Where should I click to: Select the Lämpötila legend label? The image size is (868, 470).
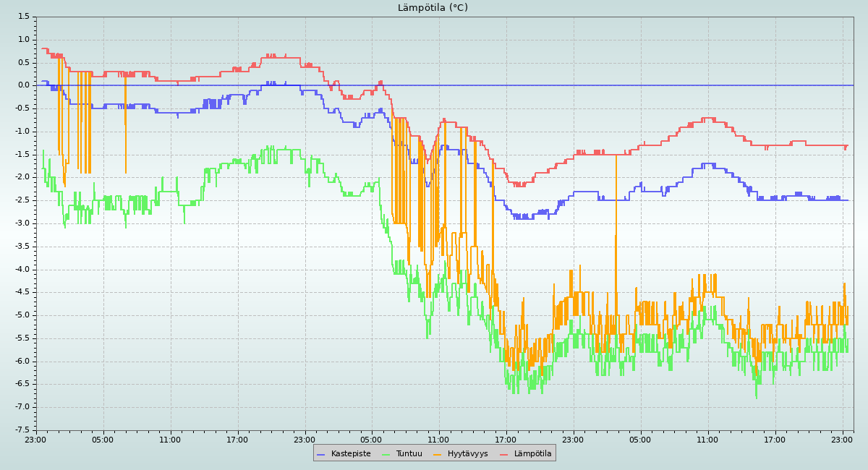click(x=532, y=453)
